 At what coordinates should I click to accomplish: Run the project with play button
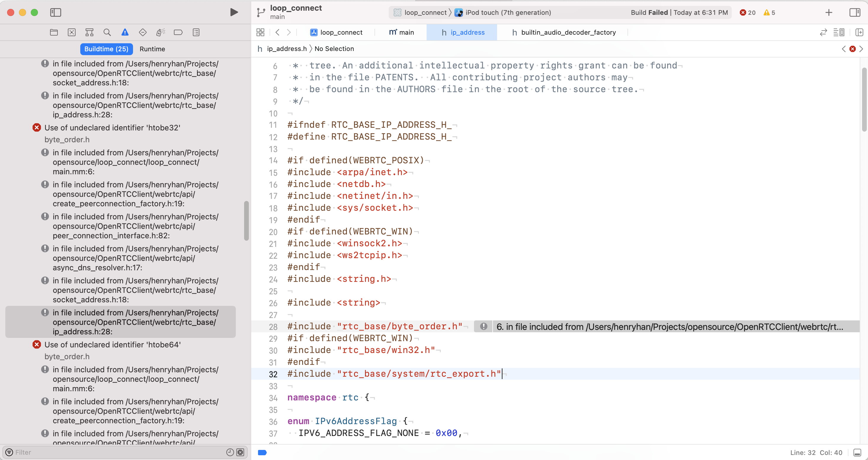point(234,12)
